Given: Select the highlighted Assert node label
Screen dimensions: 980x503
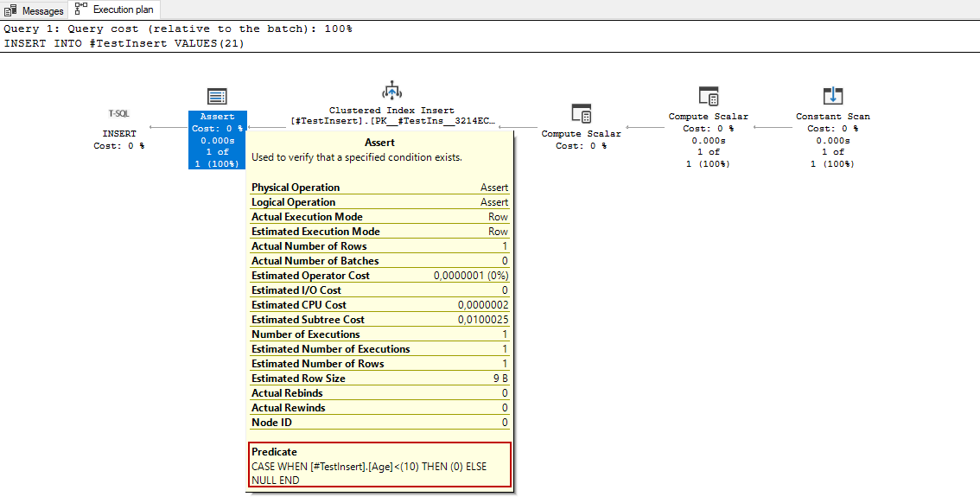Looking at the screenshot, I should click(x=218, y=140).
